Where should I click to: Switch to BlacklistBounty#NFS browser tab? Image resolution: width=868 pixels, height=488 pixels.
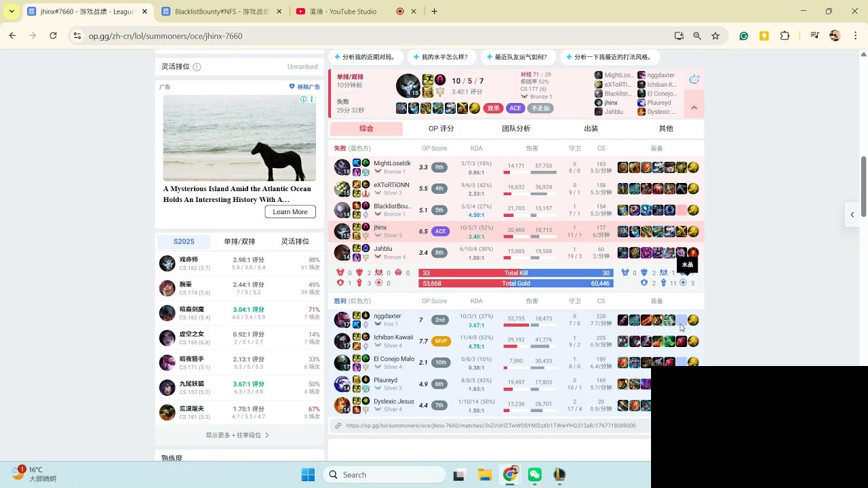pos(222,12)
